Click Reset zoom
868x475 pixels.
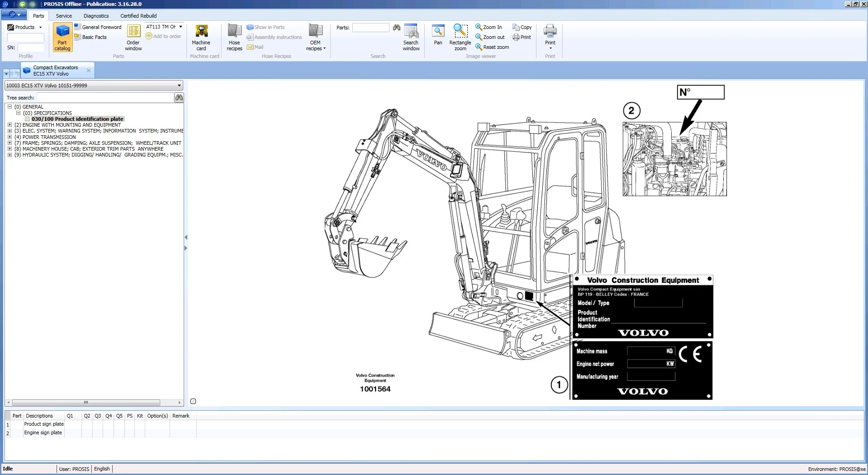pos(492,47)
